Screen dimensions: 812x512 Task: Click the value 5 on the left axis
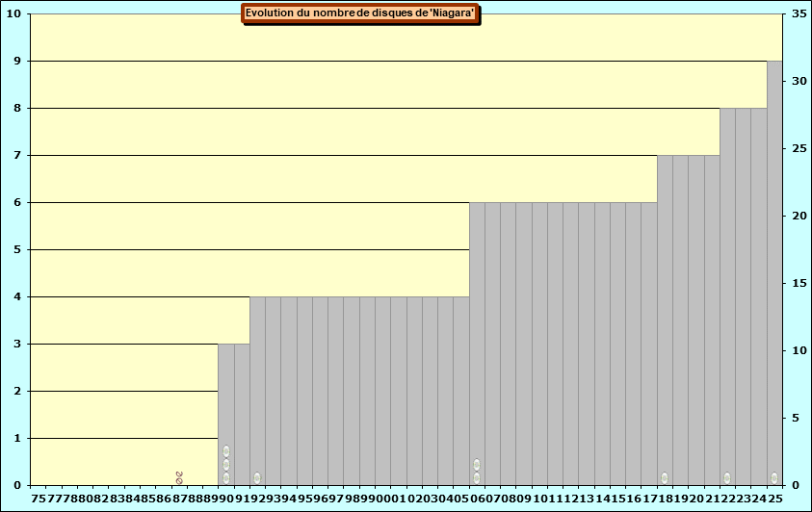coord(14,250)
